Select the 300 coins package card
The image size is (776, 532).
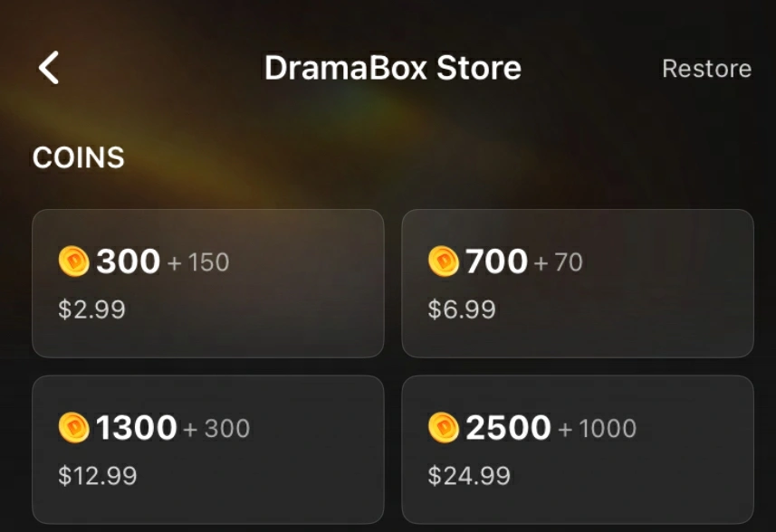[207, 283]
